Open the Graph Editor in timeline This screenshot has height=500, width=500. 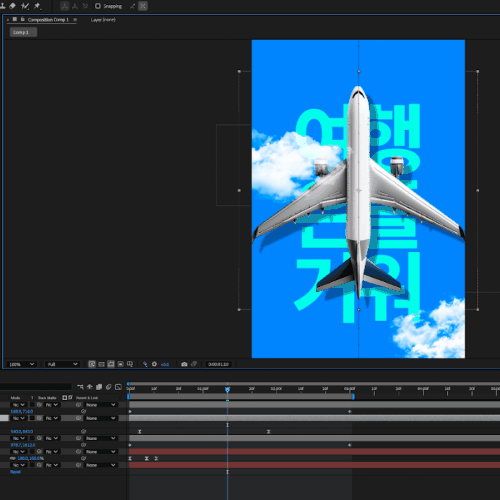tap(118, 387)
